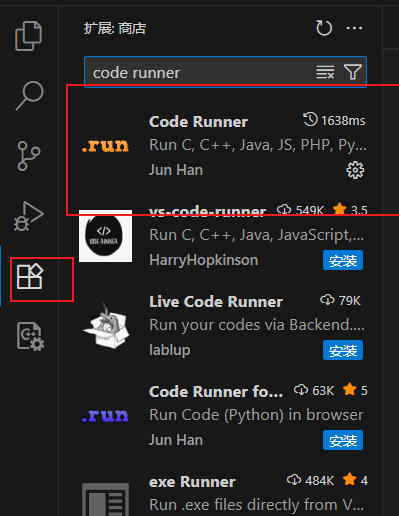
Task: Click Code Runner description text
Action: click(258, 145)
